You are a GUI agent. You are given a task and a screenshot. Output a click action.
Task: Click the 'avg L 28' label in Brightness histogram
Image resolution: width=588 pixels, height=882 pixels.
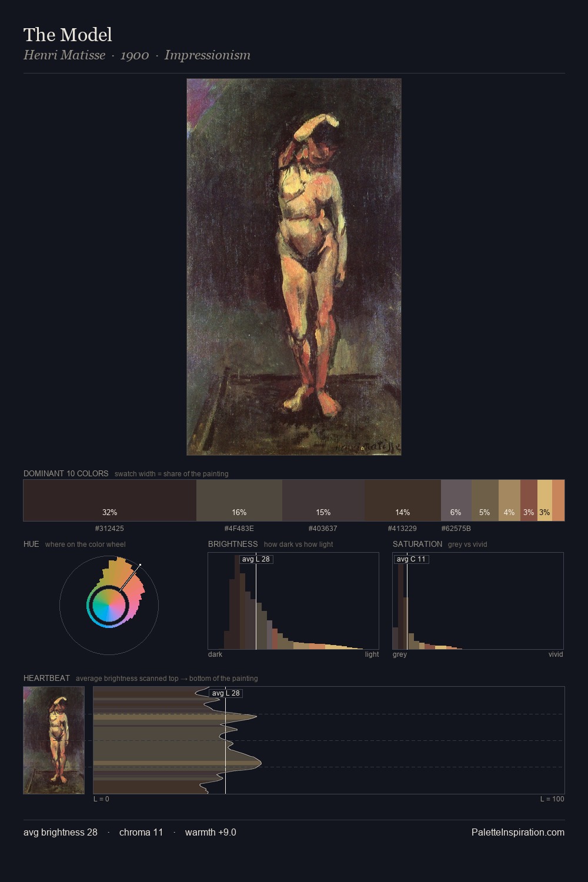(x=256, y=559)
